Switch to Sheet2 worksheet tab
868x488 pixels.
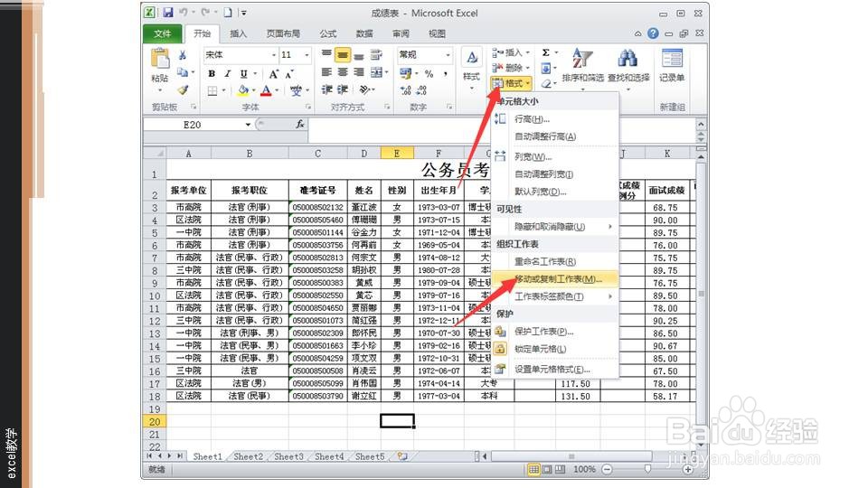(x=248, y=456)
